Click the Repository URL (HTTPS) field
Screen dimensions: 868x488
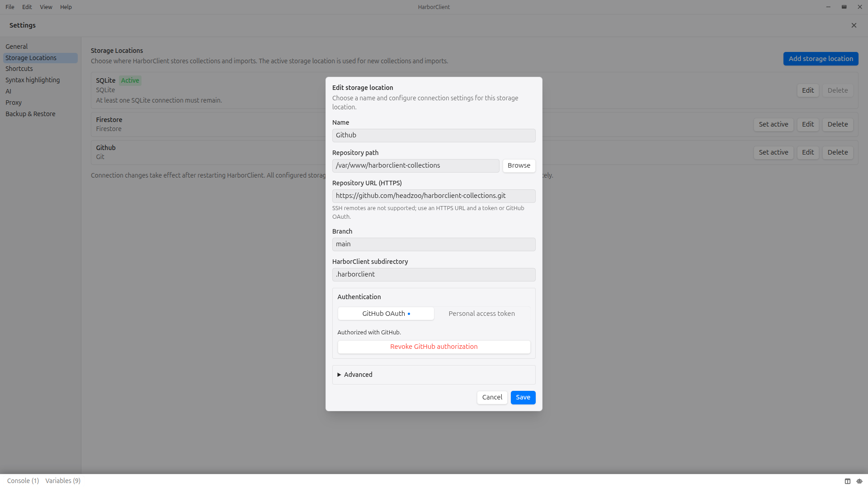point(434,196)
